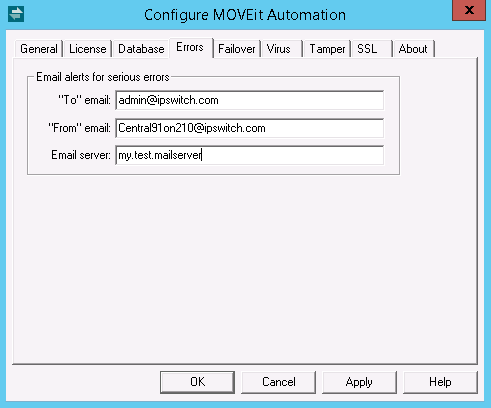Click the dialog title bar text

pyautogui.click(x=245, y=15)
